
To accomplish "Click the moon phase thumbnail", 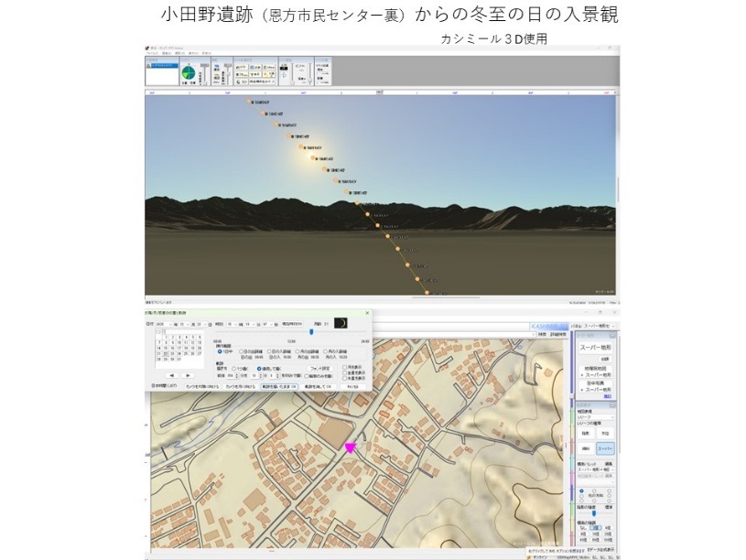I will pos(341,323).
